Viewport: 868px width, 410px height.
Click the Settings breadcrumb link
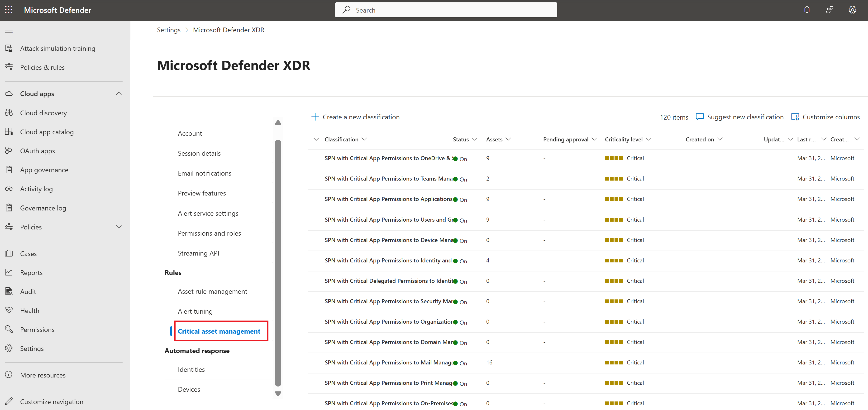[168, 30]
